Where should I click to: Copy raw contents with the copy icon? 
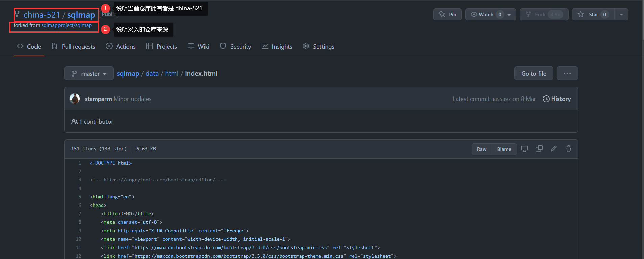pos(539,149)
